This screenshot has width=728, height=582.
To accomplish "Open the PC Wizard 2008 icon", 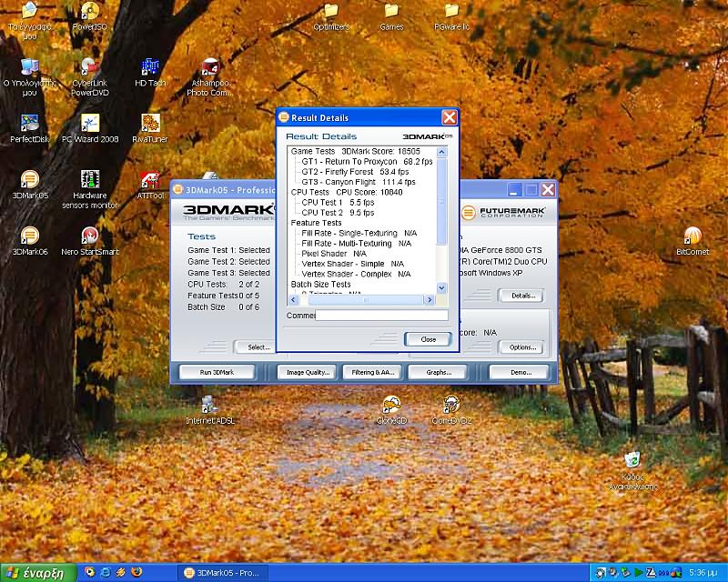I will pos(89,128).
